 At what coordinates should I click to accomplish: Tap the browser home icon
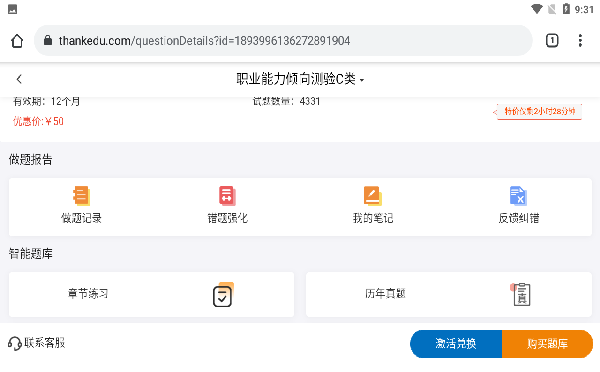[17, 41]
